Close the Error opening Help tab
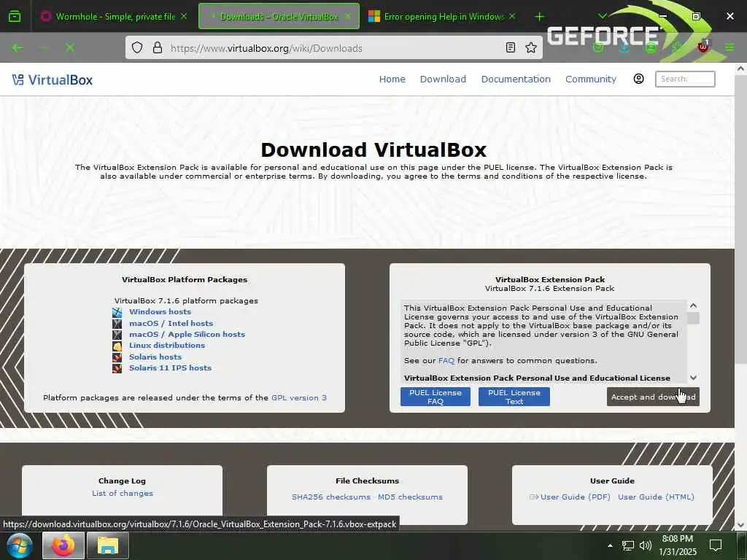Screen dimensions: 747x560 [x=512, y=16]
